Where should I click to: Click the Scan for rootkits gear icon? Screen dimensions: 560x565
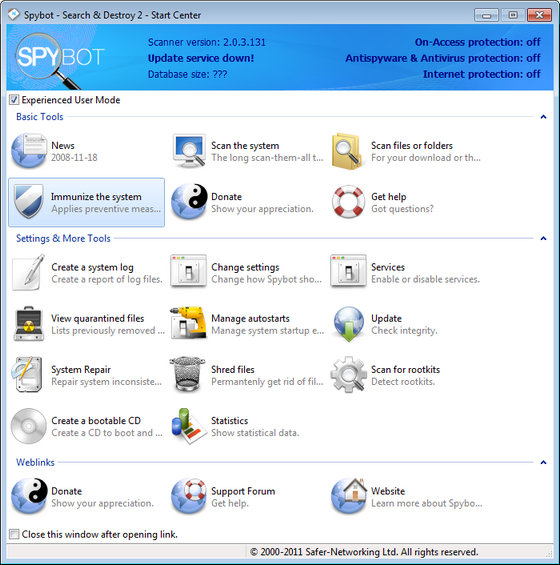(x=347, y=375)
